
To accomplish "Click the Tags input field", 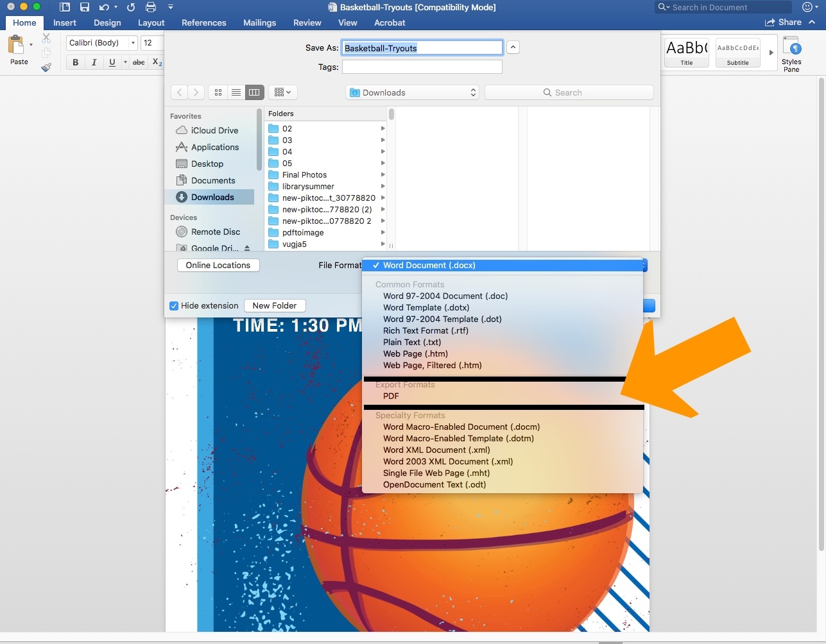I will coord(422,67).
